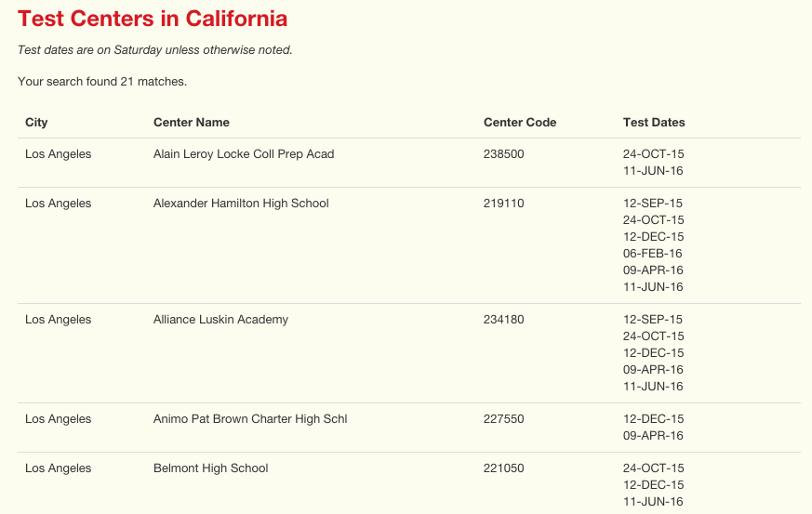Click the 06-FEB-16 test date
Screen dimensions: 812x514
653,253
